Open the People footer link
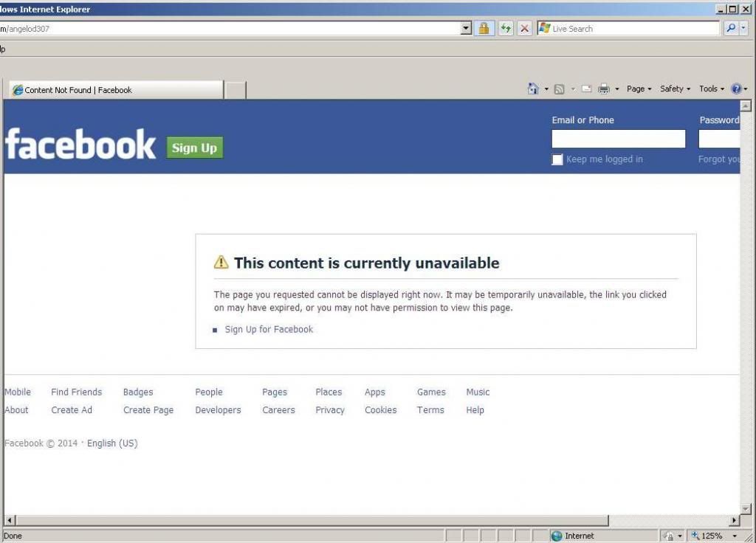The height and width of the screenshot is (543, 756). [209, 392]
